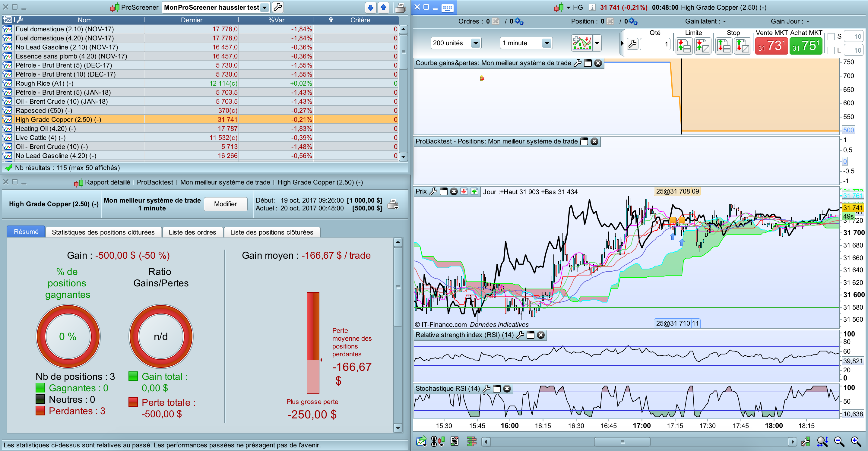Click the red Vente MKT button
Viewport: 868px width, 451px height.
[x=771, y=46]
